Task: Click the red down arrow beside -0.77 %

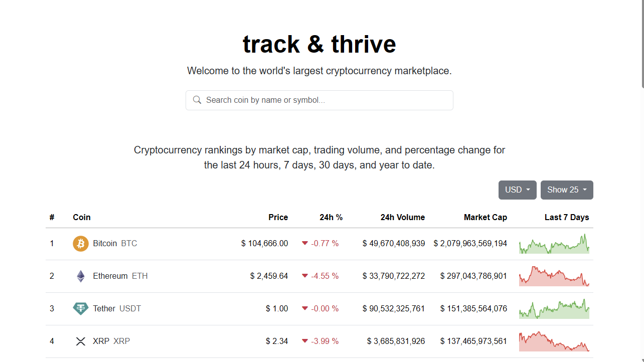Action: [304, 243]
